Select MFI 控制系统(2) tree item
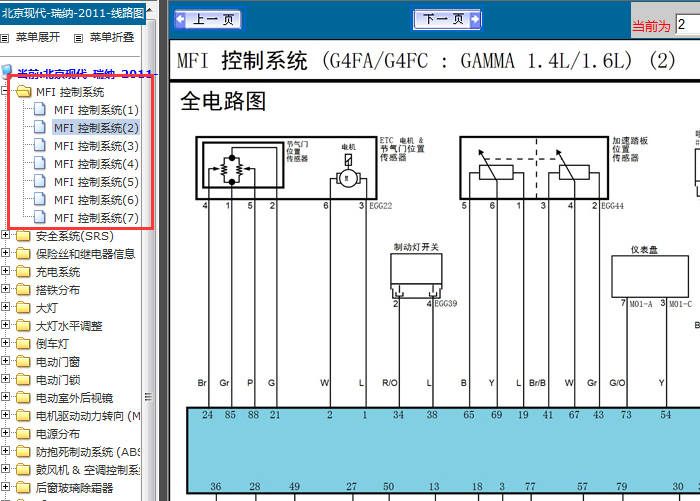 (x=96, y=128)
